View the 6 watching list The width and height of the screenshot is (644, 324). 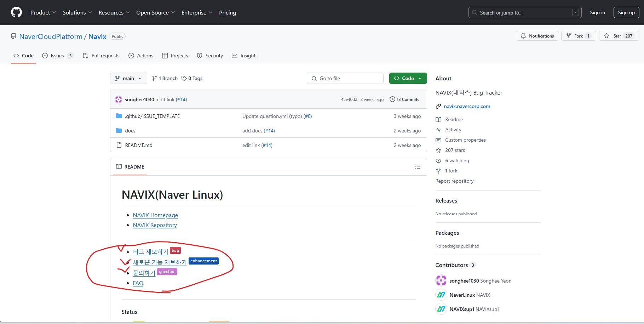click(x=457, y=161)
